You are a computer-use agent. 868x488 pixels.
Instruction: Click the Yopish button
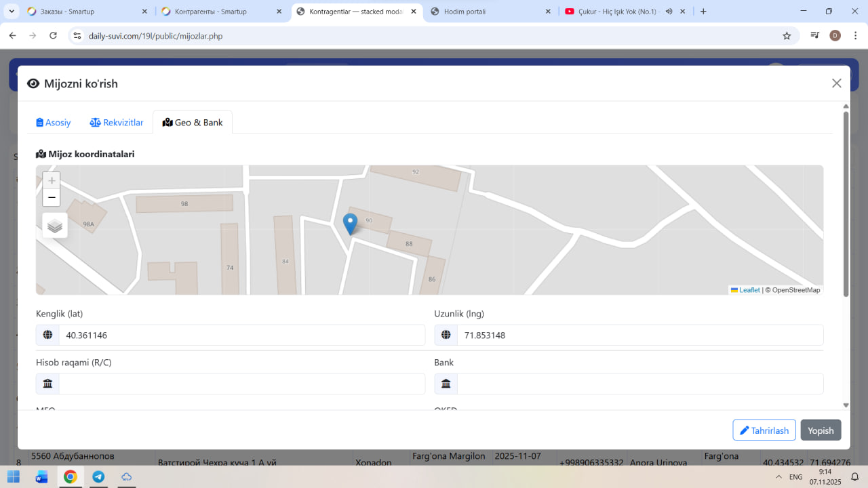821,430
